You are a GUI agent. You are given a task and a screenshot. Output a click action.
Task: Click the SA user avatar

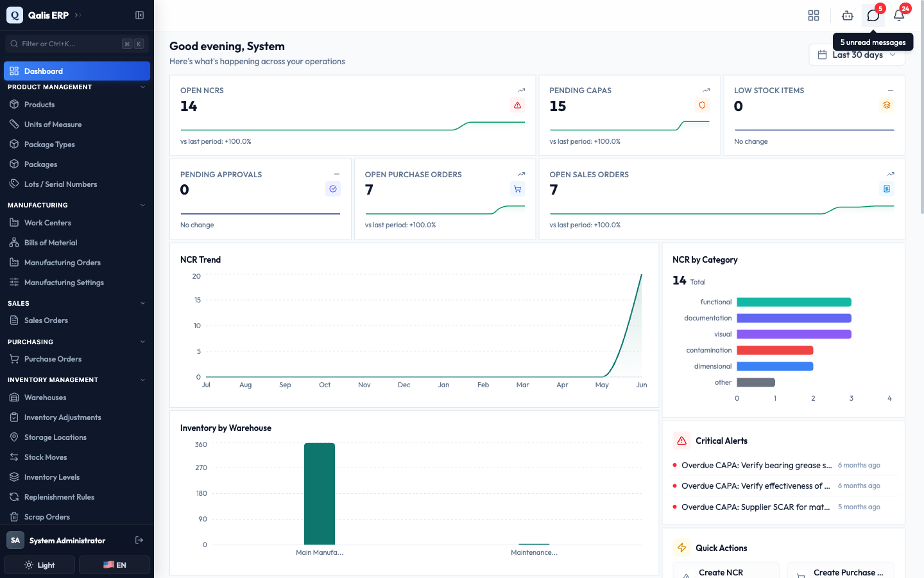click(x=15, y=540)
